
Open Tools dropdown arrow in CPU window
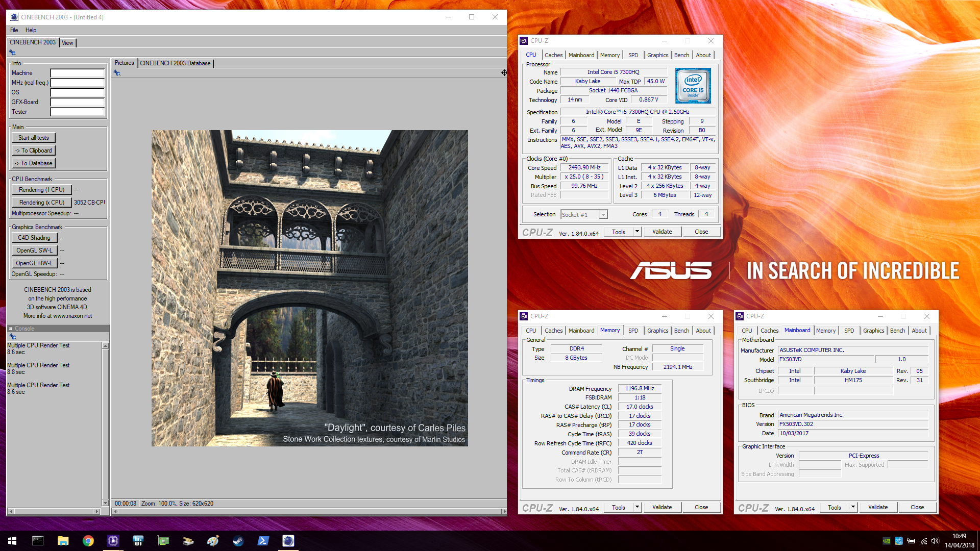click(x=637, y=232)
